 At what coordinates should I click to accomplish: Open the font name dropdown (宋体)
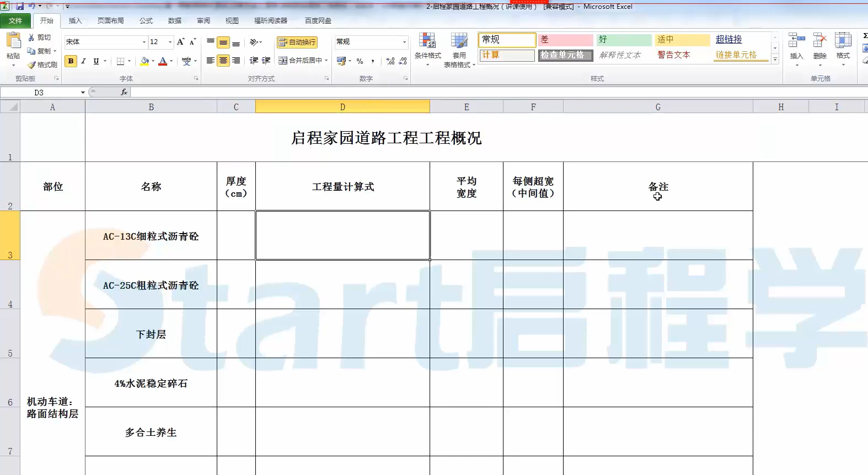pyautogui.click(x=144, y=42)
